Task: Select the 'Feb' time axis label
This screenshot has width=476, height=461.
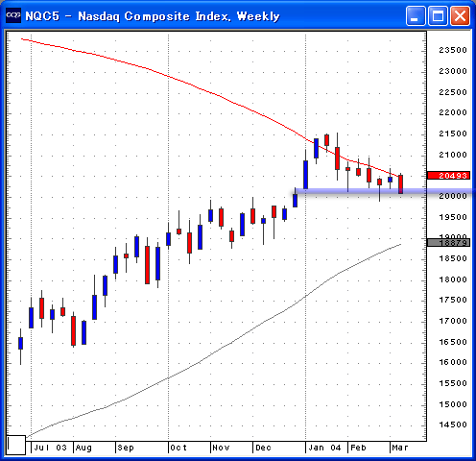Action: click(x=358, y=448)
